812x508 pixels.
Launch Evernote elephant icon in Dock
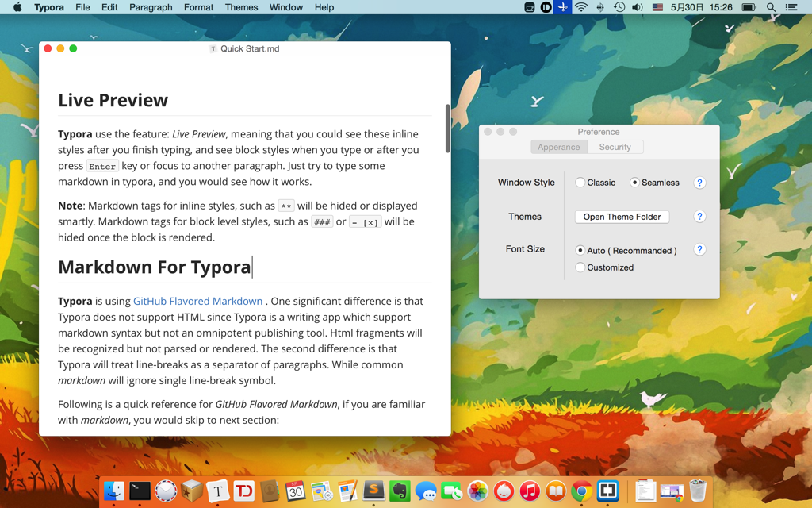400,491
